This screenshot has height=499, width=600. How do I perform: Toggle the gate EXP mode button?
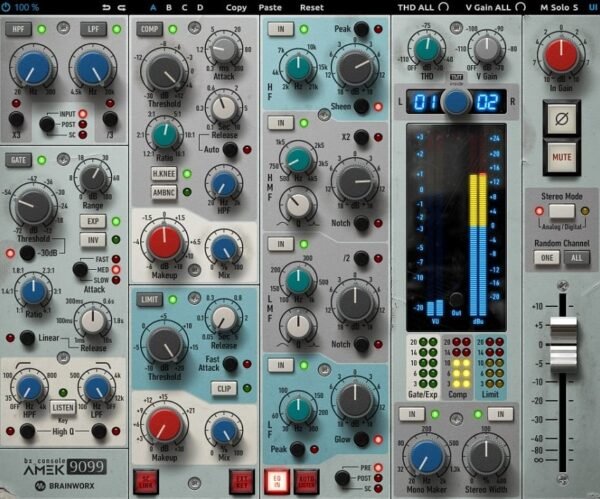click(93, 221)
